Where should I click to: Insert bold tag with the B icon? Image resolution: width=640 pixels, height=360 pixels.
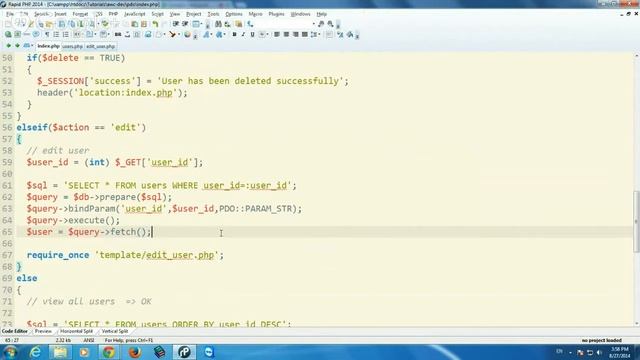(x=234, y=35)
